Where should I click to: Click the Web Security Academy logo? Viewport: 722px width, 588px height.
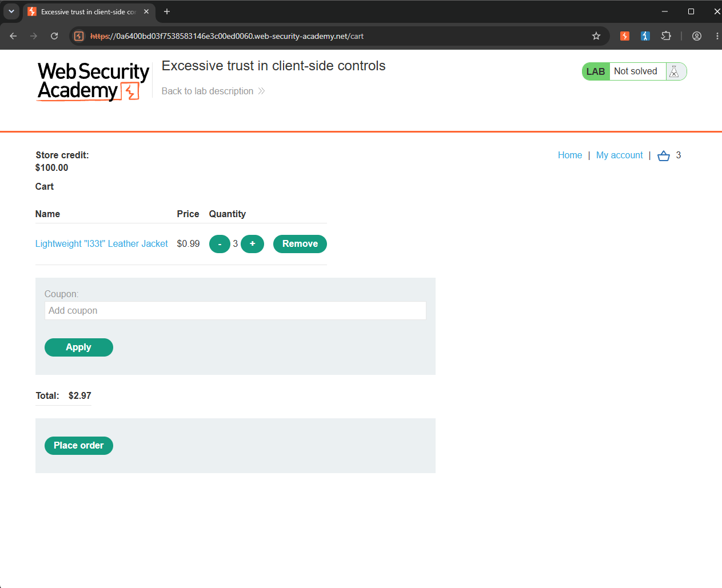point(93,81)
